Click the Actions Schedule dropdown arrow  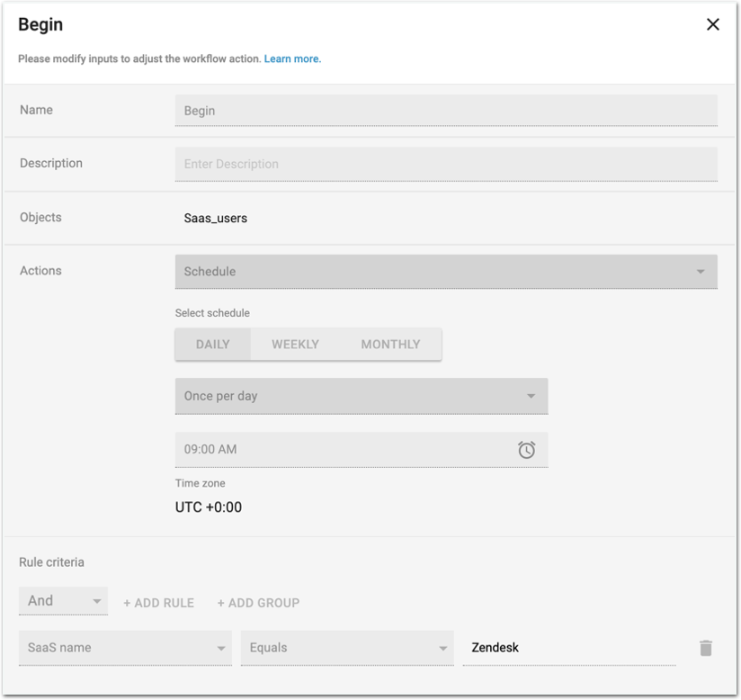pyautogui.click(x=701, y=272)
